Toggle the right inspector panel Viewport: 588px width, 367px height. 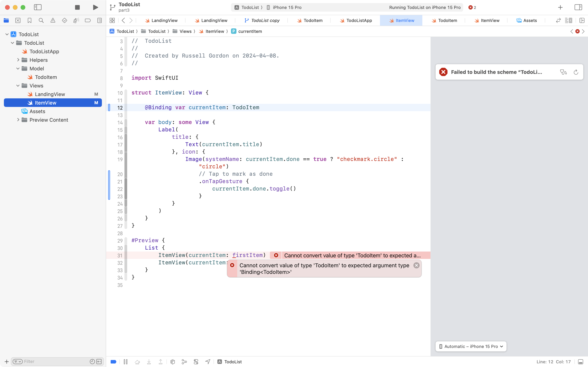(578, 7)
